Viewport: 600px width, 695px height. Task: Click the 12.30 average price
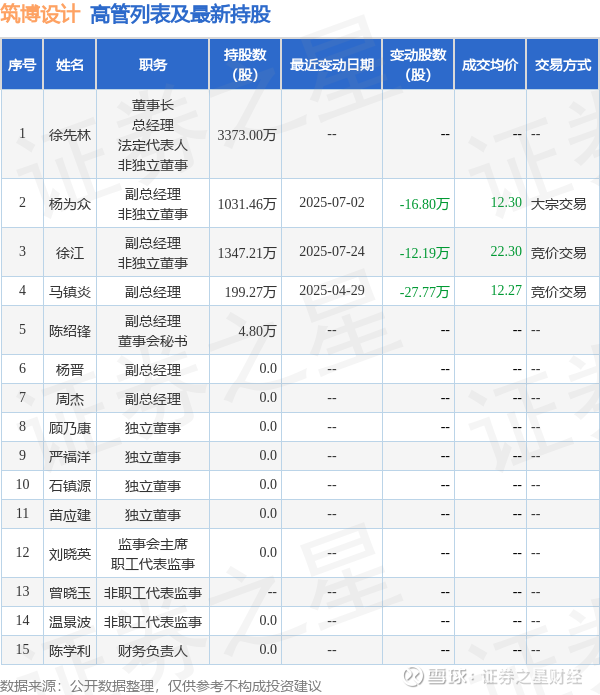506,203
